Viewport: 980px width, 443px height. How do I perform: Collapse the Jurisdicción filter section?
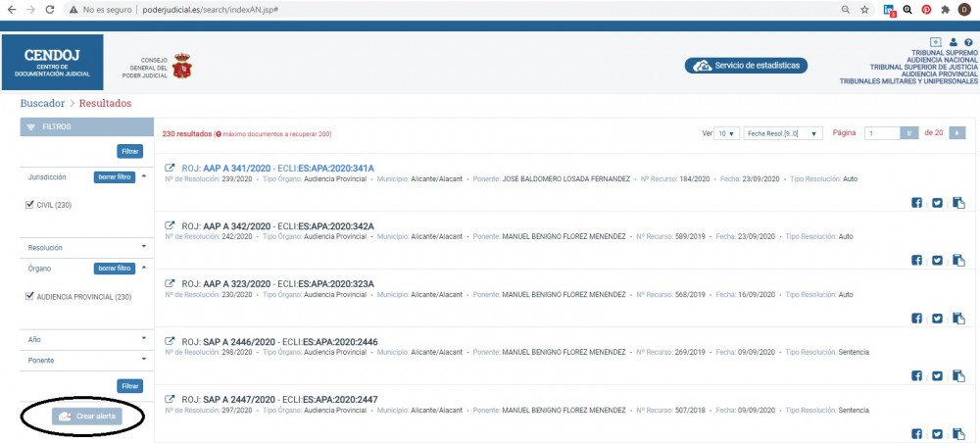pyautogui.click(x=144, y=176)
